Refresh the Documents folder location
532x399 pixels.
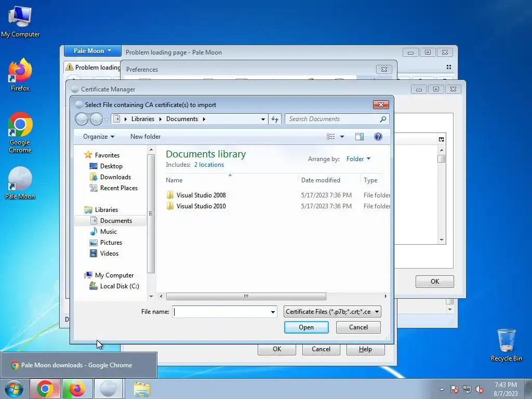tap(275, 119)
